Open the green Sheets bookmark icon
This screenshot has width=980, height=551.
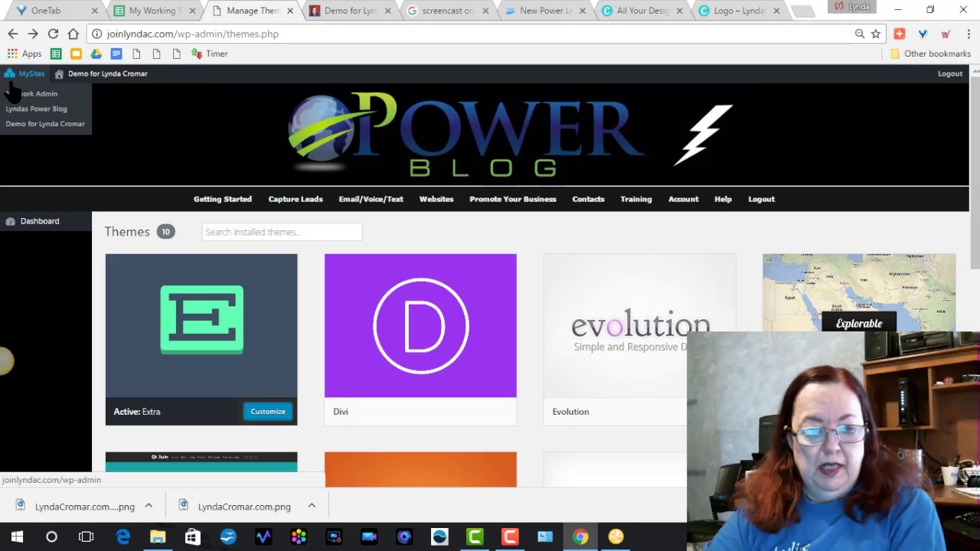56,54
